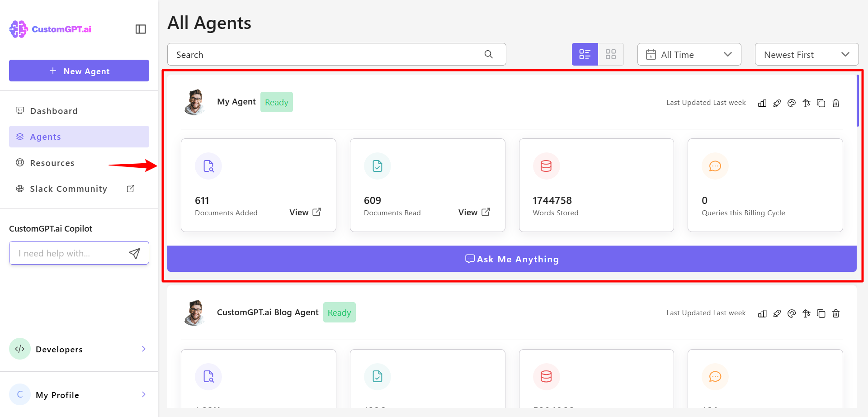Viewport: 868px width, 417px height.
Task: Collapse sidebar with panel toggle icon
Action: (x=141, y=29)
